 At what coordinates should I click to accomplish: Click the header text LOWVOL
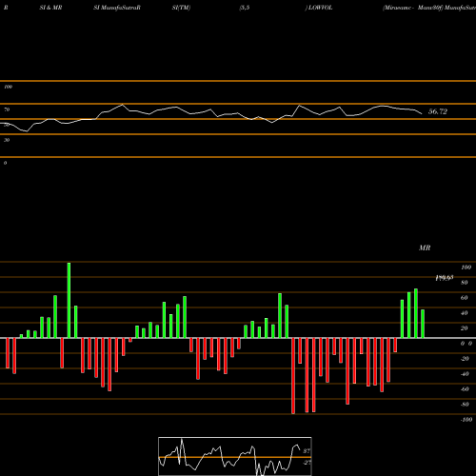pos(320,8)
